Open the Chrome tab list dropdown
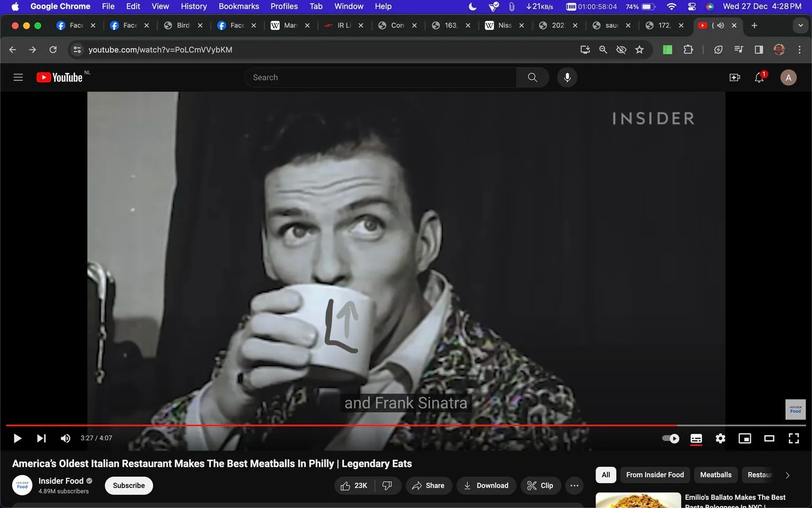 (x=800, y=25)
